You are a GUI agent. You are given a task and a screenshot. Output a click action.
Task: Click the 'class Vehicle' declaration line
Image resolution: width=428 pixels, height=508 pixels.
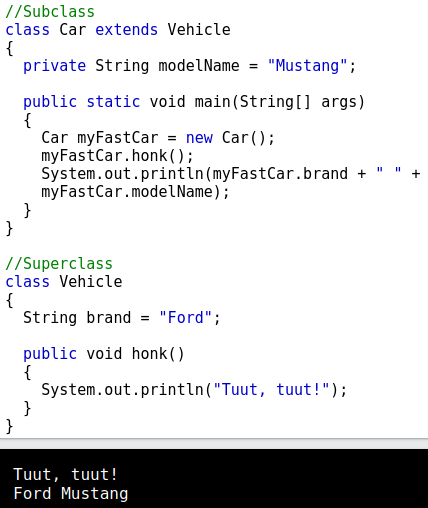point(64,282)
